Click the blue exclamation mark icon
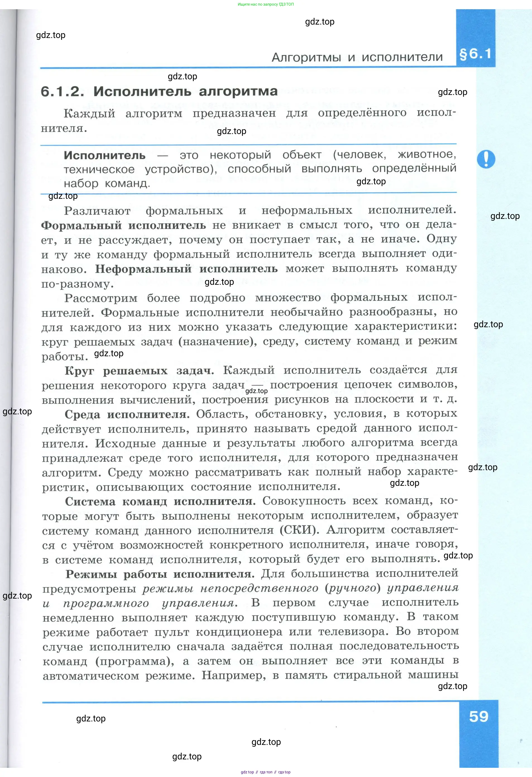This screenshot has width=532, height=777. click(486, 159)
